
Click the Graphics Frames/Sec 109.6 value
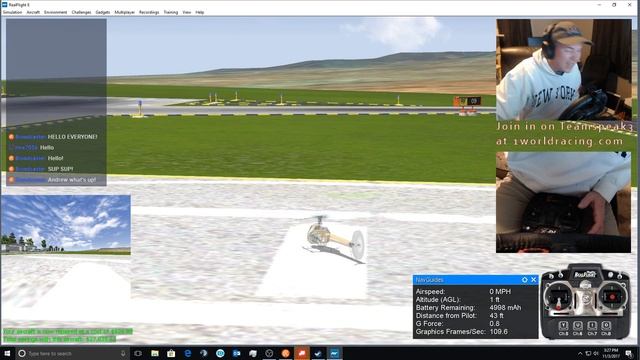(x=498, y=331)
